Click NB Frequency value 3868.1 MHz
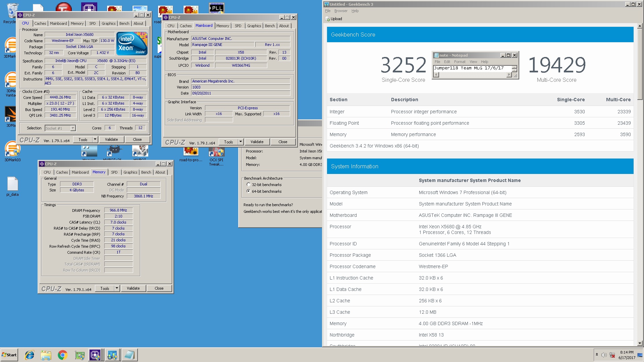This screenshot has height=362, width=644. 144,196
